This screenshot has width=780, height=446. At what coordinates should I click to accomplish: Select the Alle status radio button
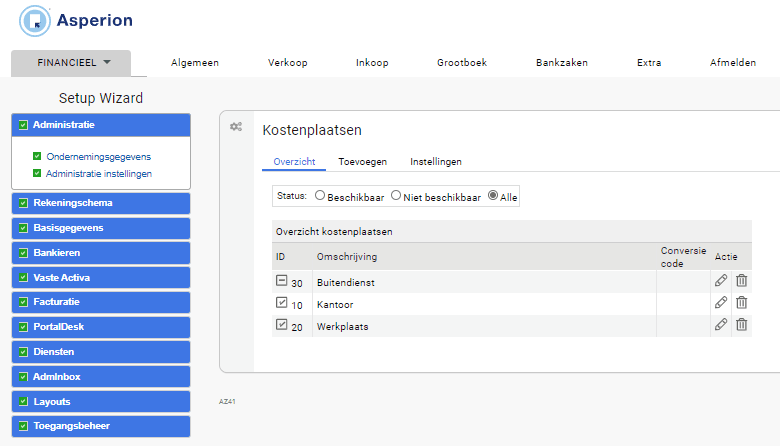pyautogui.click(x=493, y=195)
